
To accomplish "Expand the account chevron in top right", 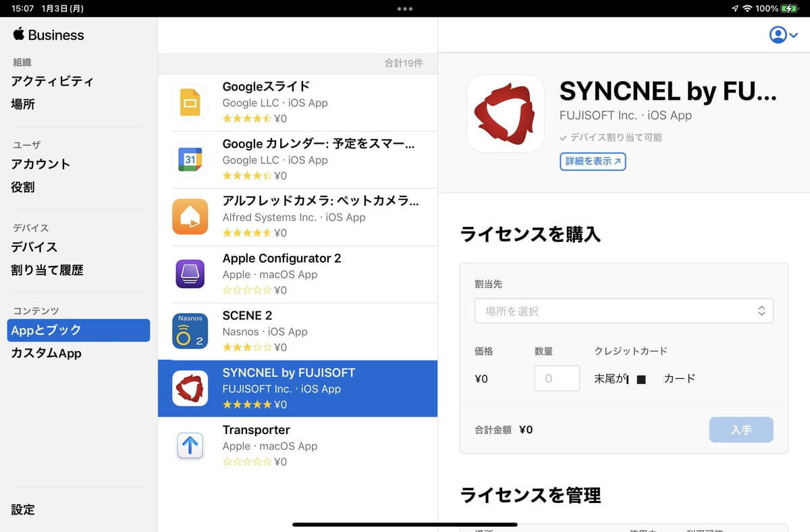I will [x=794, y=35].
